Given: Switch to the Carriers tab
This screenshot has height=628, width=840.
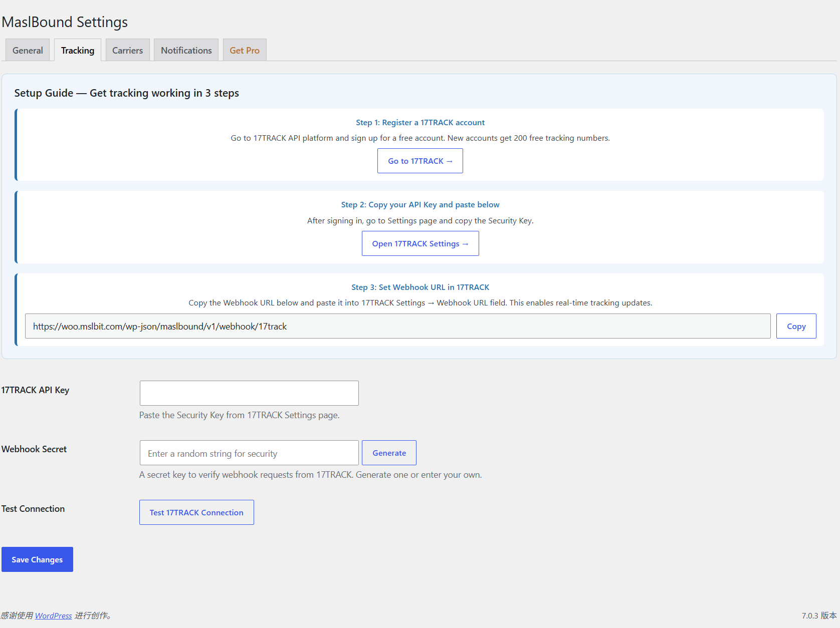Looking at the screenshot, I should click(x=127, y=50).
